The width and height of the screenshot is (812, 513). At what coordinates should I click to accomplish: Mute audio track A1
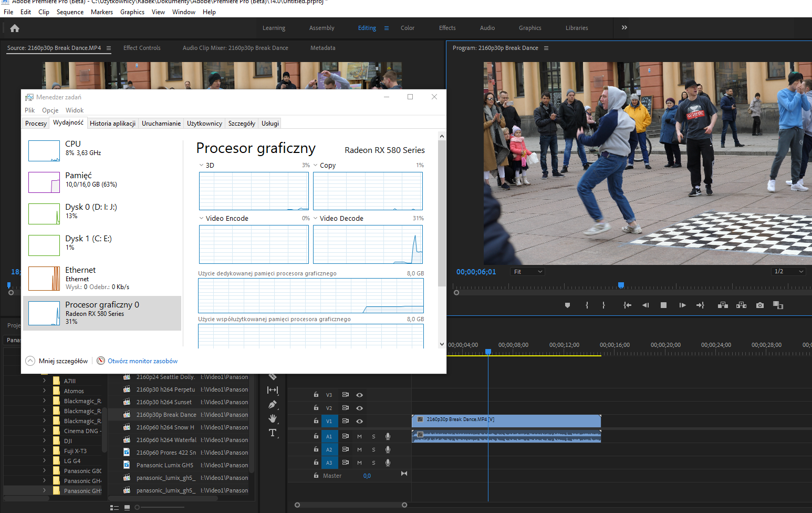pos(359,436)
